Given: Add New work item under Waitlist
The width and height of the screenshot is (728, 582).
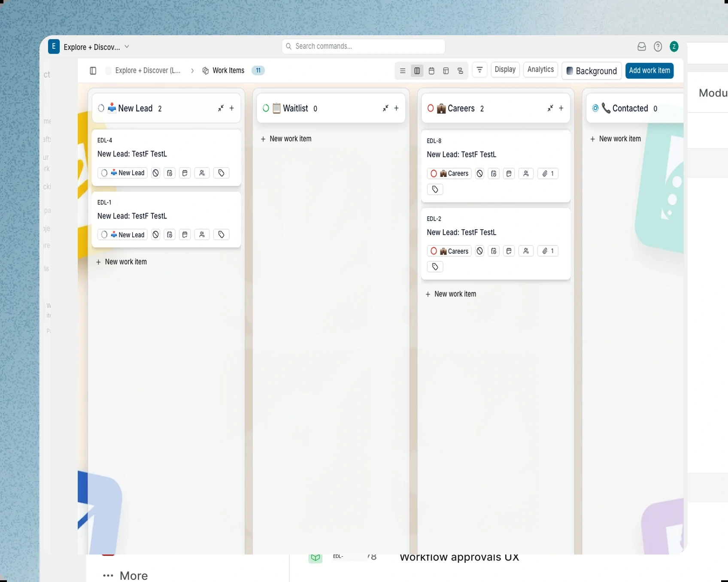Looking at the screenshot, I should pos(286,139).
